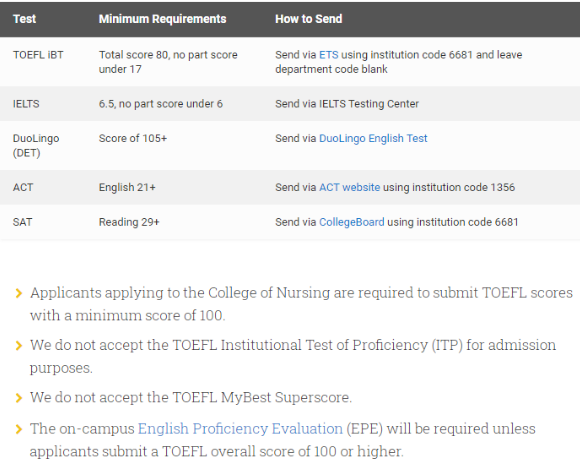Follow the ACT website link
This screenshot has width=580, height=470.
coord(349,187)
